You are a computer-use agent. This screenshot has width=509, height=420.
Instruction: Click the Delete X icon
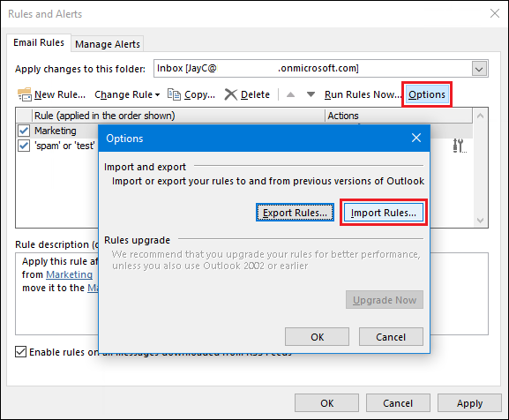pos(231,94)
